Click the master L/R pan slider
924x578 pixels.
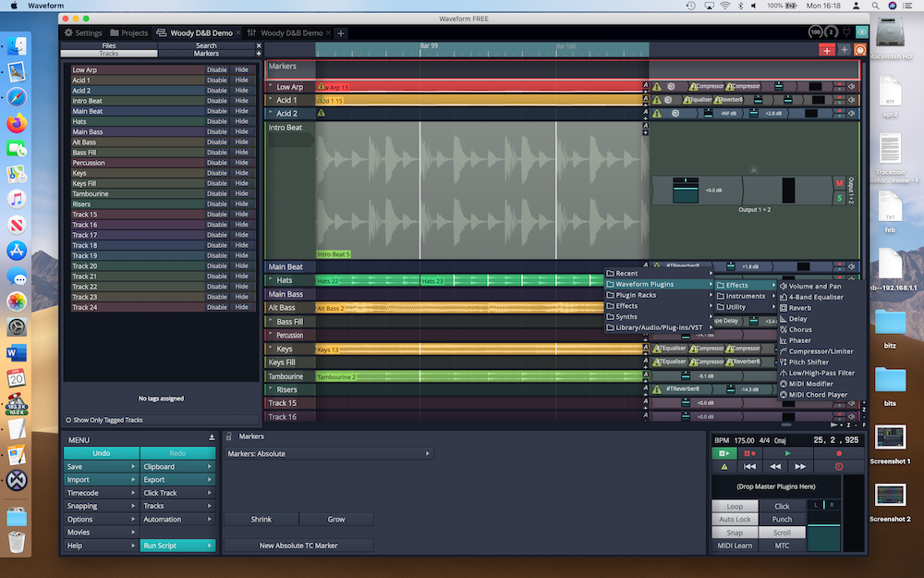pyautogui.click(x=823, y=505)
